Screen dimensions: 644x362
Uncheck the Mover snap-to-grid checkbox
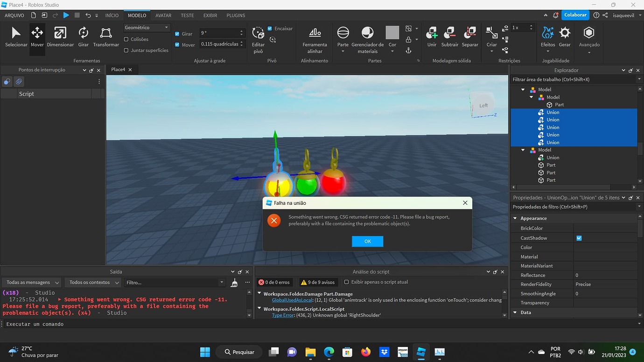pos(177,45)
